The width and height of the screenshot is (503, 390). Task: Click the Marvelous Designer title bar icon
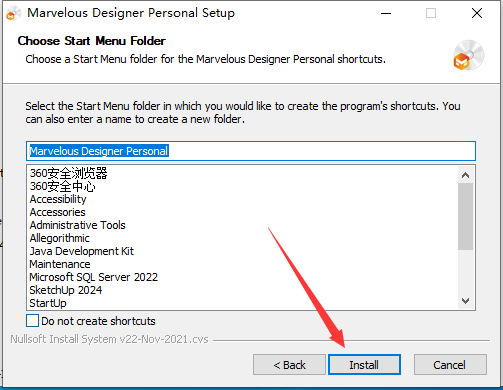point(13,13)
